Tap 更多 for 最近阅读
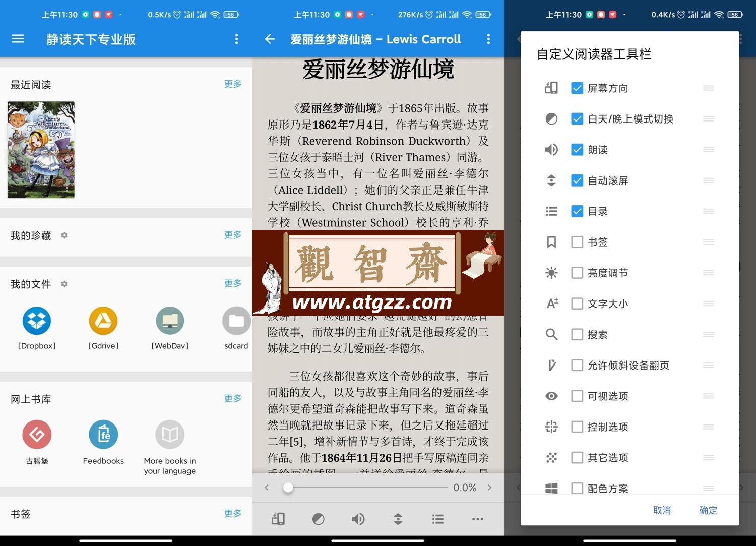 point(233,84)
